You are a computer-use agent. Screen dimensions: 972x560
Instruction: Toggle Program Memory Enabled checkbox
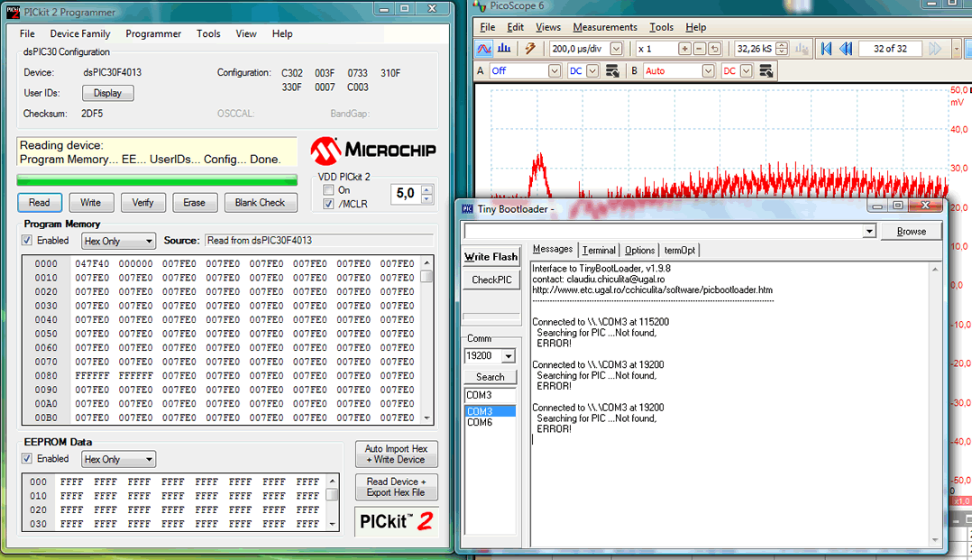pyautogui.click(x=27, y=241)
